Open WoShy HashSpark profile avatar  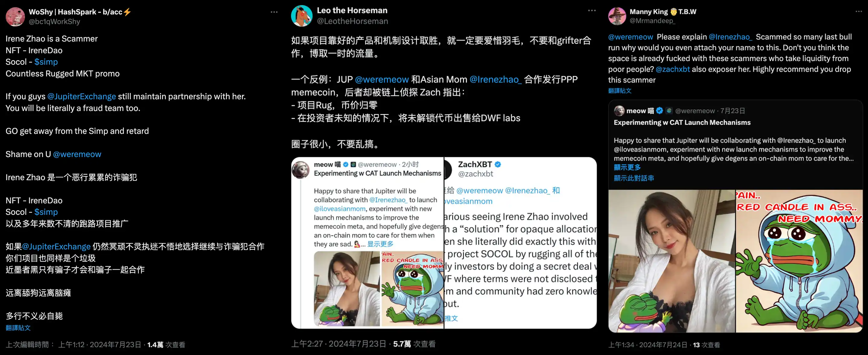[x=15, y=17]
